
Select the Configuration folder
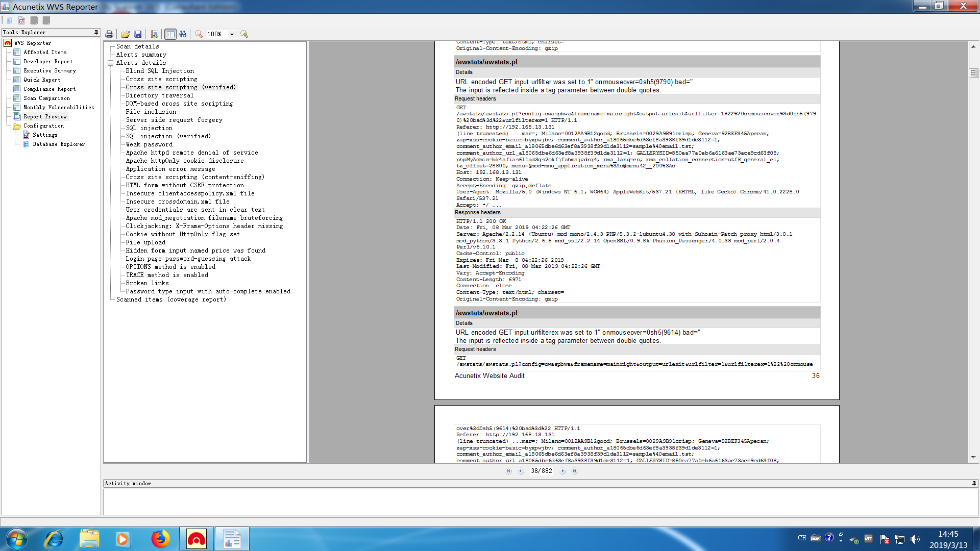coord(43,126)
